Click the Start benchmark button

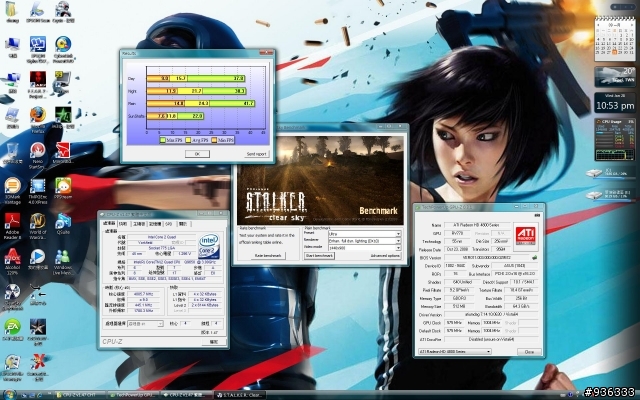pyautogui.click(x=319, y=256)
